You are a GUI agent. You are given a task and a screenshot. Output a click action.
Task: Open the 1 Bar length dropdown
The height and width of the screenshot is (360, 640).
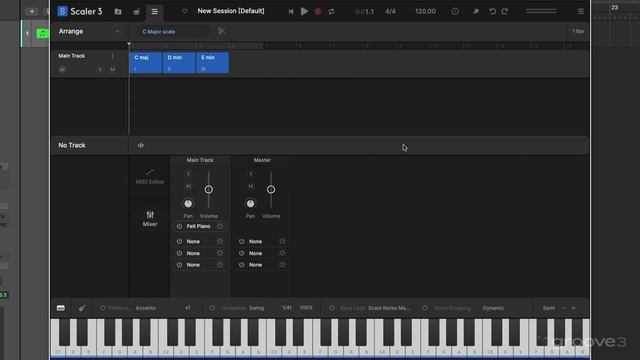tap(578, 31)
